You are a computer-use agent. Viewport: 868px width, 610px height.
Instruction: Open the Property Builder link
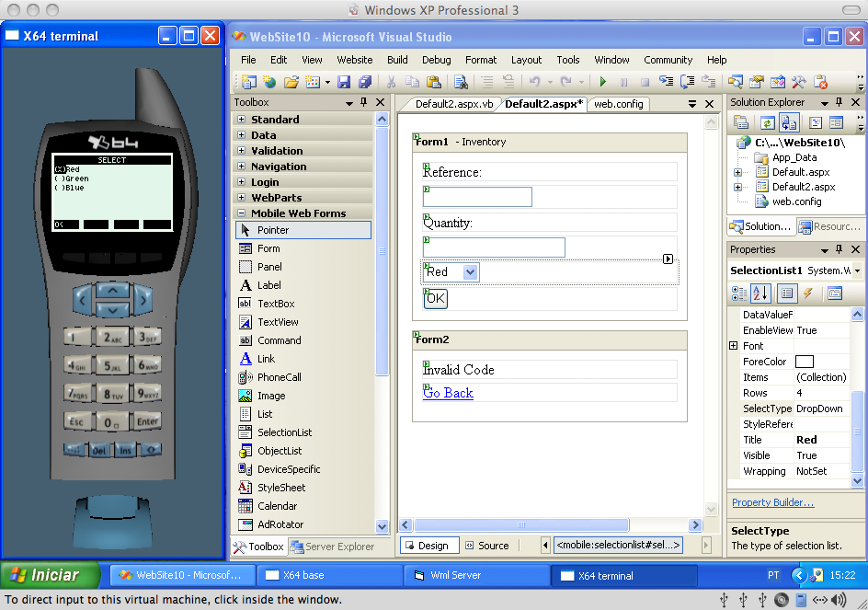pyautogui.click(x=772, y=502)
